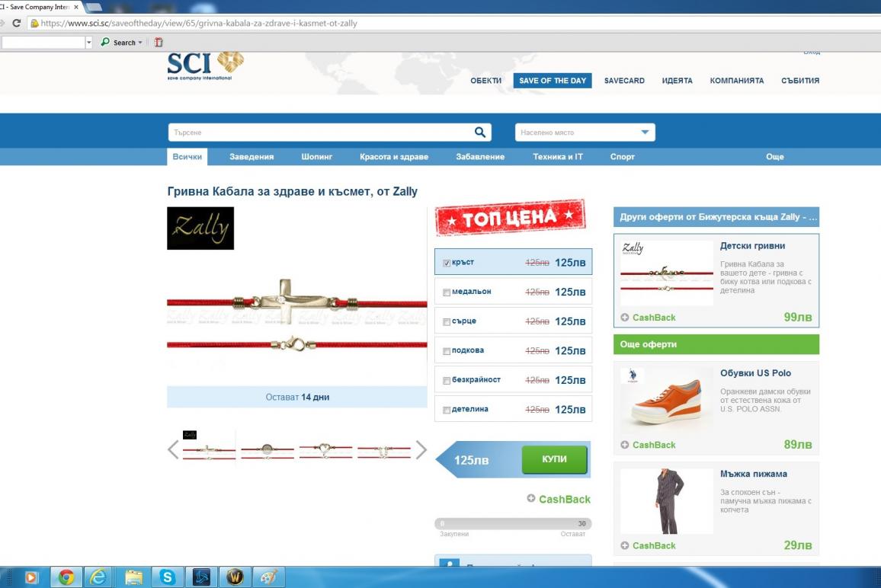Screen dimensions: 881x588
Task: Click the plus icon beside main CashBack
Action: coord(531,498)
